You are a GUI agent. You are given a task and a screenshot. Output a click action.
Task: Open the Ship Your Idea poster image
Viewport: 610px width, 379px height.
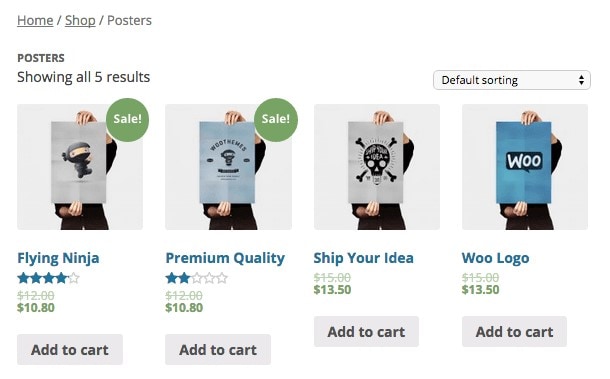pyautogui.click(x=377, y=167)
